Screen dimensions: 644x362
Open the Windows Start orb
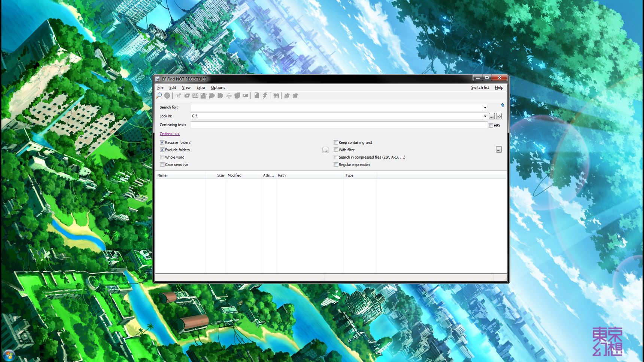(x=8, y=355)
